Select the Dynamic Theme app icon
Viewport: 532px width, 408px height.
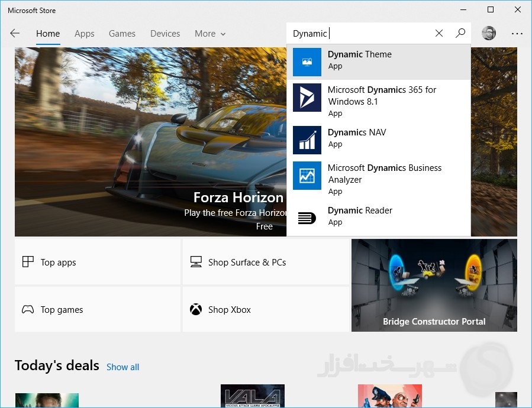[307, 62]
